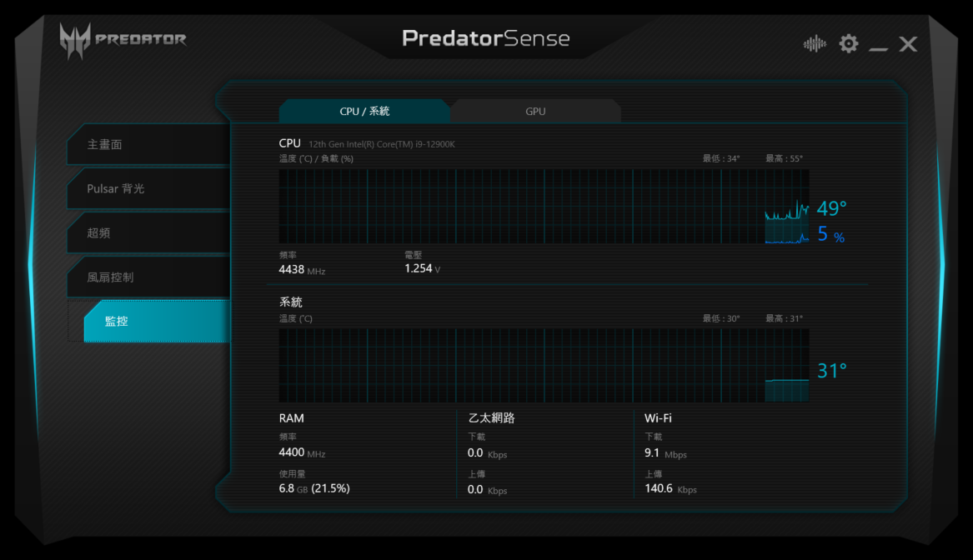This screenshot has height=560, width=973.
Task: Click the CPU model name i9-12900K text
Action: [382, 144]
